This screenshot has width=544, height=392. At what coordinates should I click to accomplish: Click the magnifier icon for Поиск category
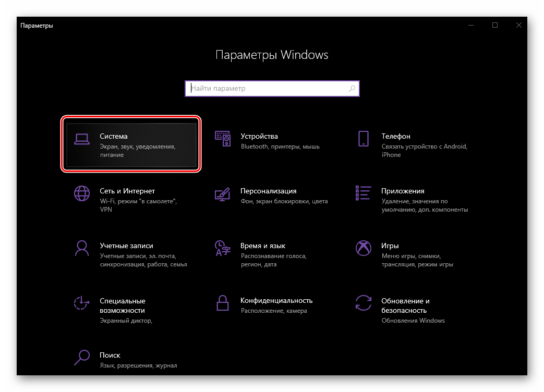82,358
